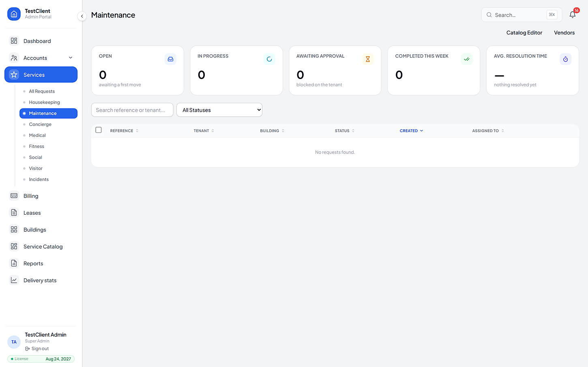Click the Maintenance page heading
The image size is (588, 367).
pyautogui.click(x=113, y=15)
